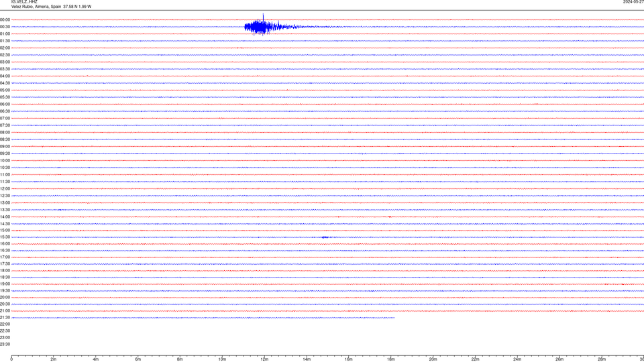The width and height of the screenshot is (644, 362).
Task: Click the 22:00 time label
Action: [5, 324]
